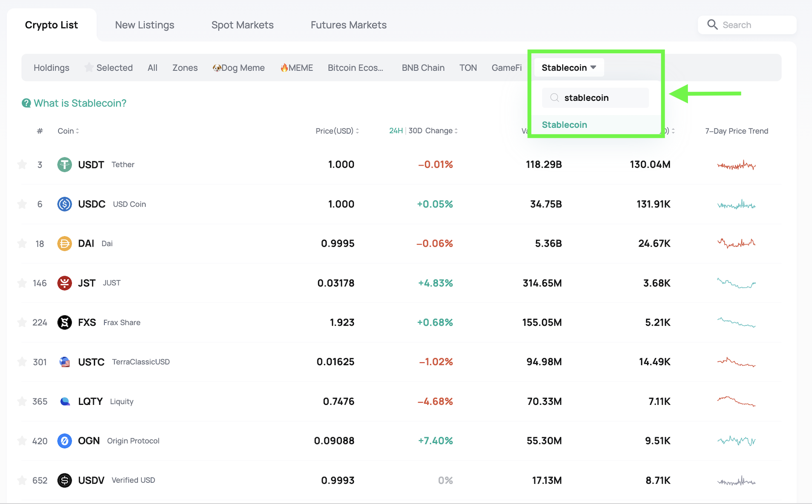Click the USDV Verified USD logo
This screenshot has width=812, height=504.
point(64,480)
